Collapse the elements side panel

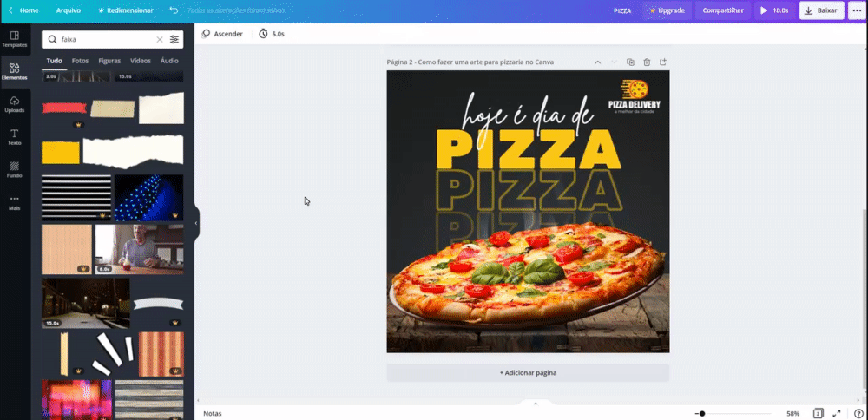point(196,223)
